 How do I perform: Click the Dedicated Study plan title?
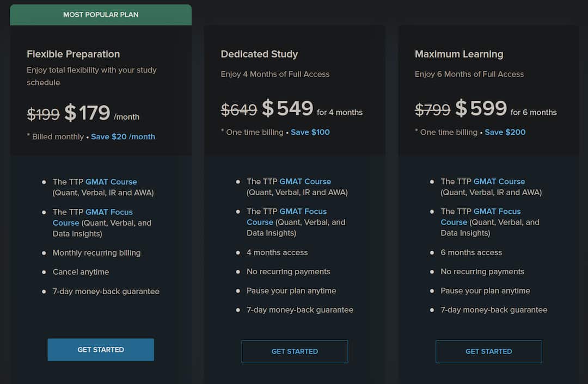tap(259, 54)
